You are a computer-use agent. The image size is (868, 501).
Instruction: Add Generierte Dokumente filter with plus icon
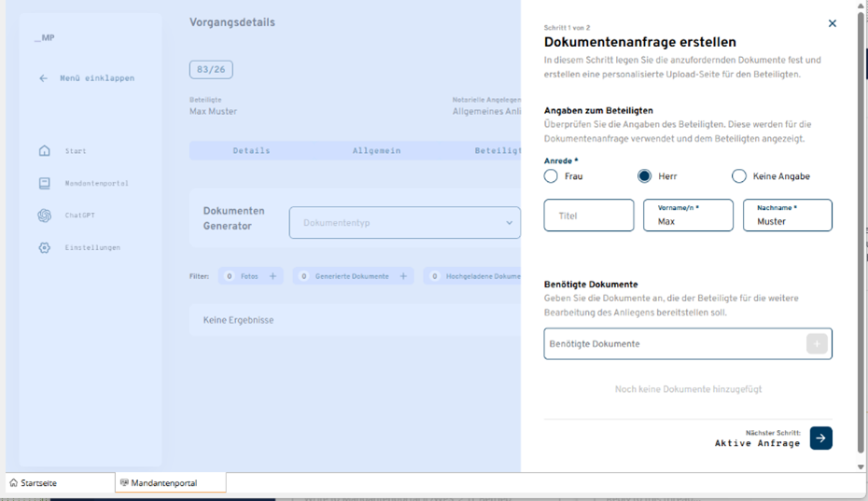(403, 275)
